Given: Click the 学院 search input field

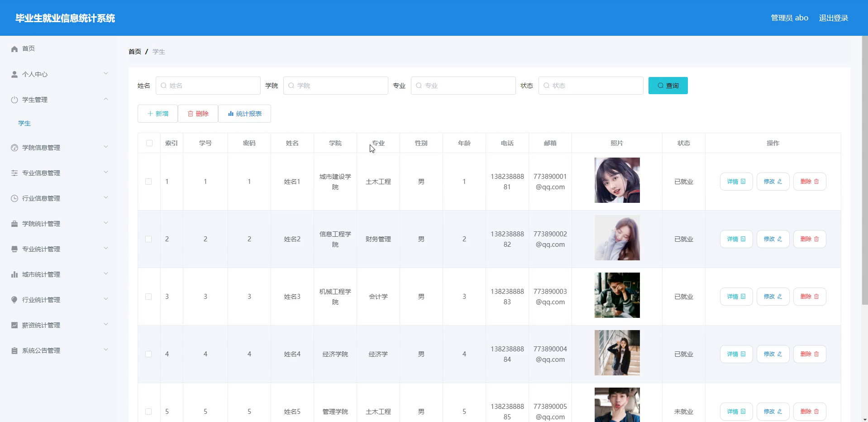Looking at the screenshot, I should pos(336,86).
